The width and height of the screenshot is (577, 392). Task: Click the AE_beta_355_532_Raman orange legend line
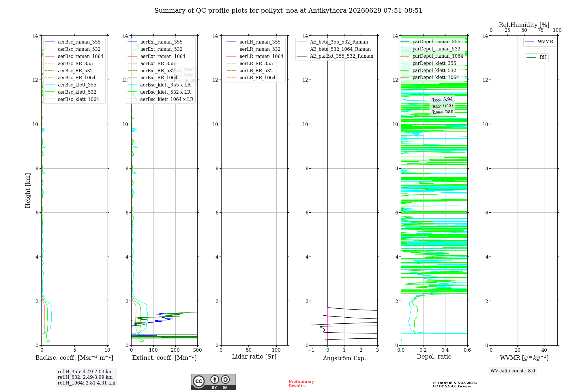302,42
